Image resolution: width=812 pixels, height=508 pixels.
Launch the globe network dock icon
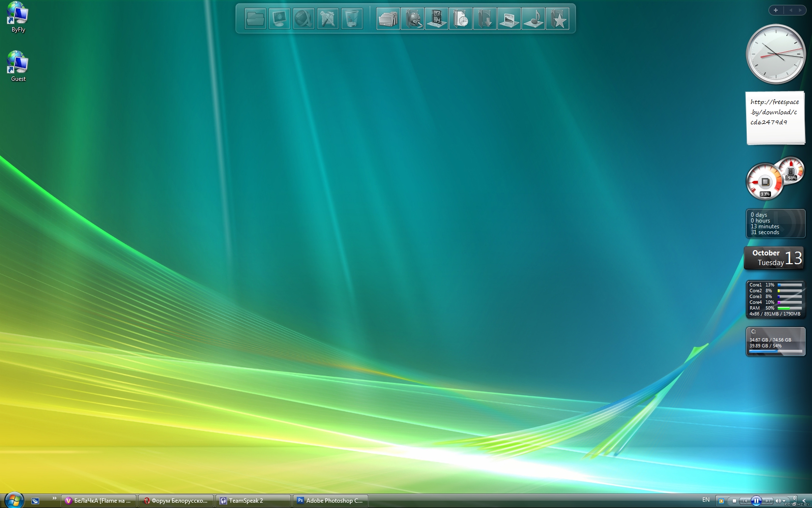(304, 19)
